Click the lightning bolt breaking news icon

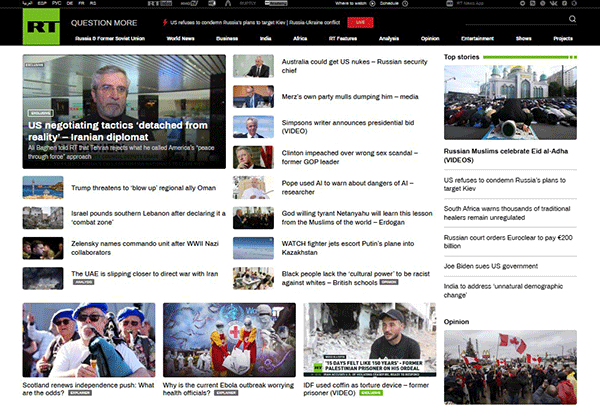point(165,22)
